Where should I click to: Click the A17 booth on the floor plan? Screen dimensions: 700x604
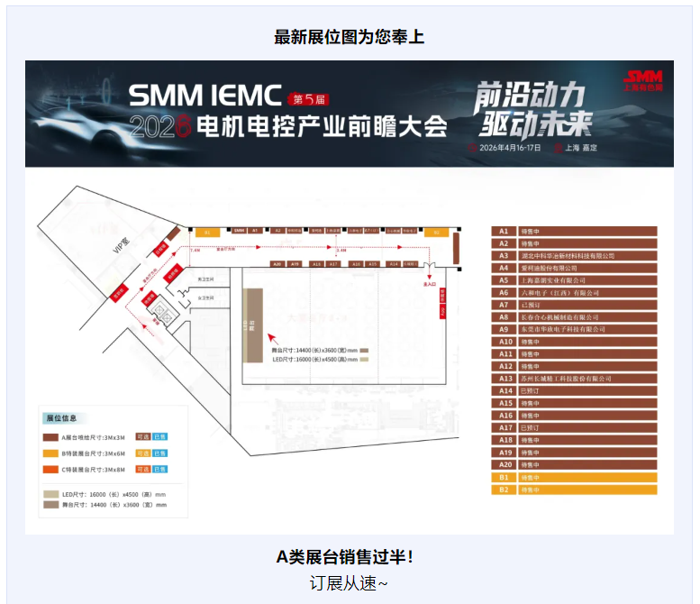pos(333,264)
